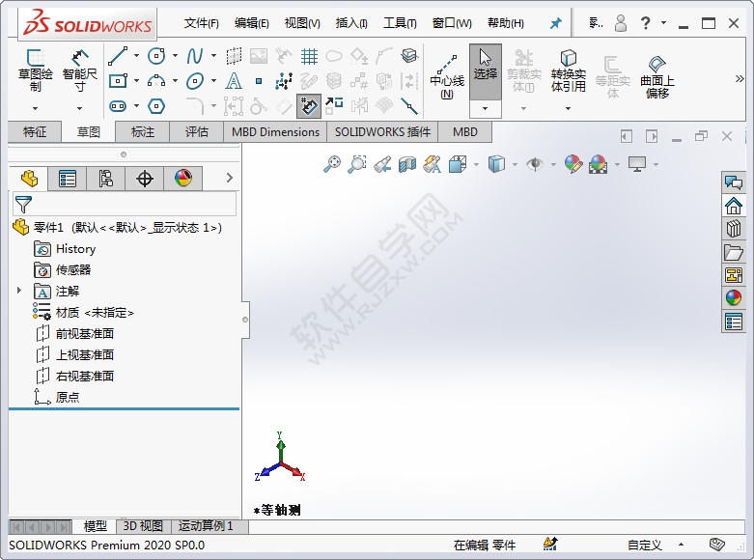Open the 工具(T) menu
Image resolution: width=754 pixels, height=560 pixels.
[x=400, y=23]
